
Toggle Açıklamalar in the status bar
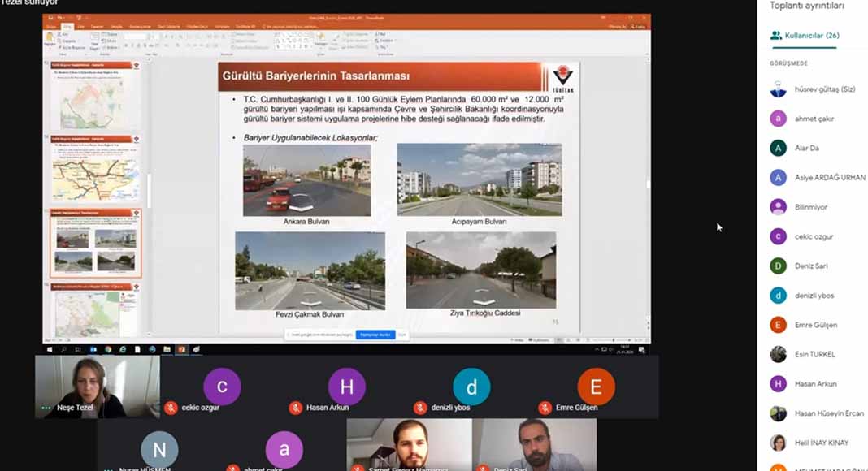pos(540,340)
